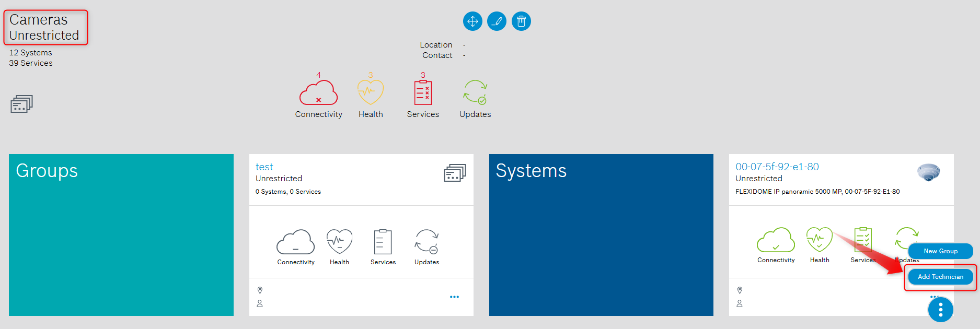Click the 39 Services text

(x=31, y=63)
